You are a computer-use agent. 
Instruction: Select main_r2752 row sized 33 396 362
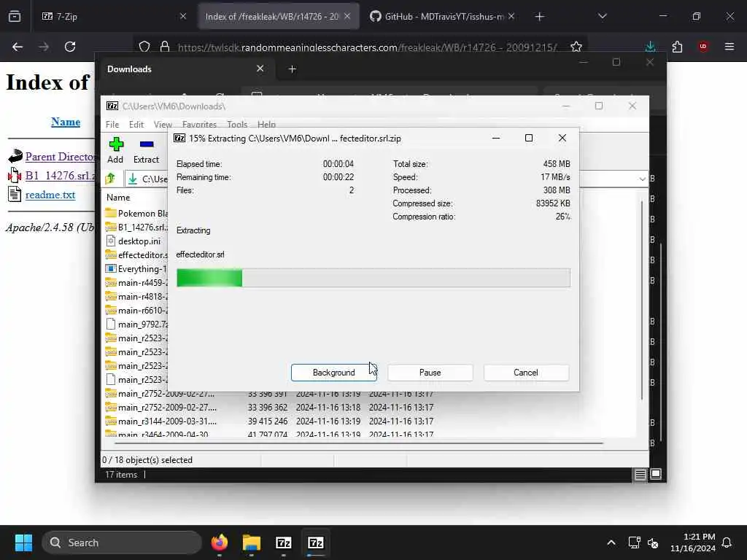[269, 407]
